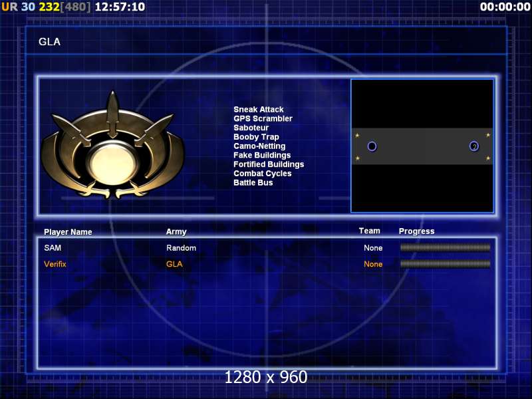Image resolution: width=532 pixels, height=399 pixels.
Task: Click SAM's loading progress bar
Action: pyautogui.click(x=445, y=247)
